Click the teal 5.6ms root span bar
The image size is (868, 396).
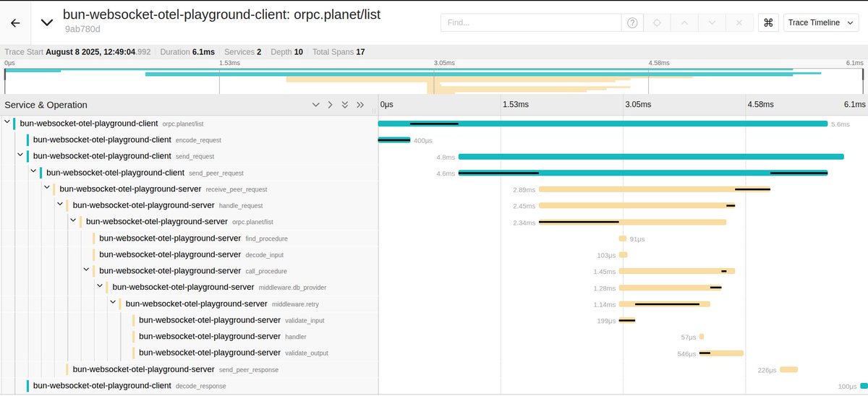[x=603, y=124]
